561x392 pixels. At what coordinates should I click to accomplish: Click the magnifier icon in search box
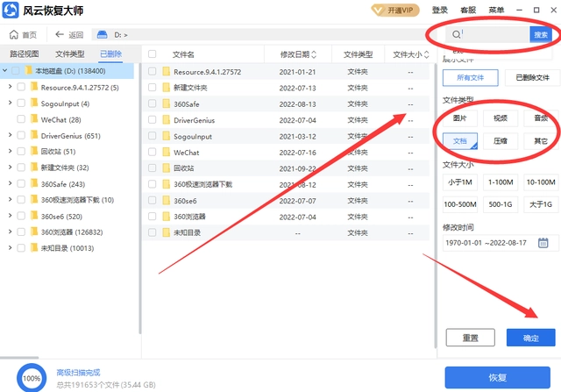(456, 35)
